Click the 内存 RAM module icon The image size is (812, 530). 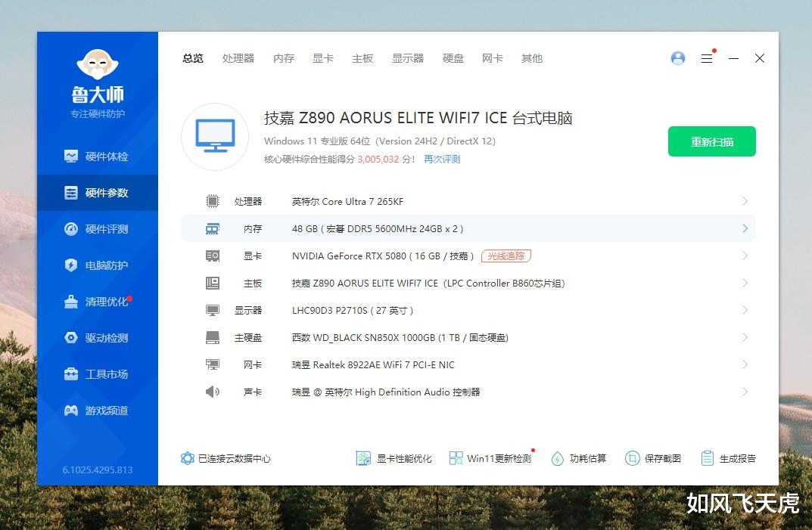[213, 229]
